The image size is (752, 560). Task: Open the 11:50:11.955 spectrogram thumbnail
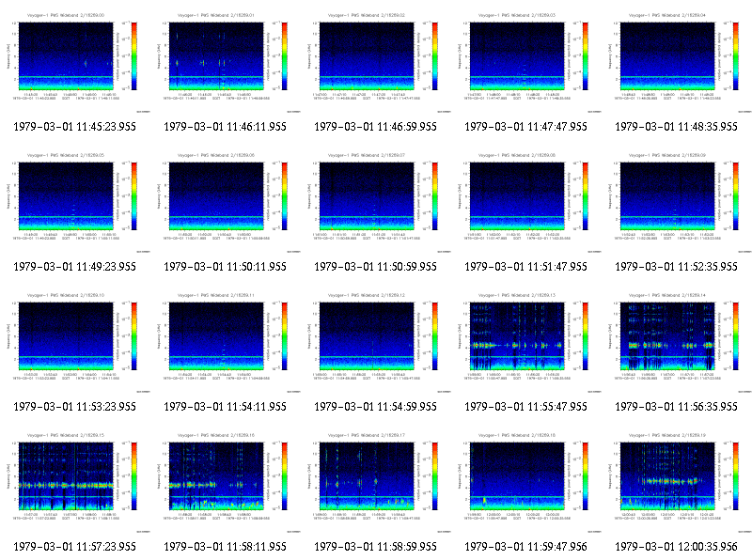226,202
